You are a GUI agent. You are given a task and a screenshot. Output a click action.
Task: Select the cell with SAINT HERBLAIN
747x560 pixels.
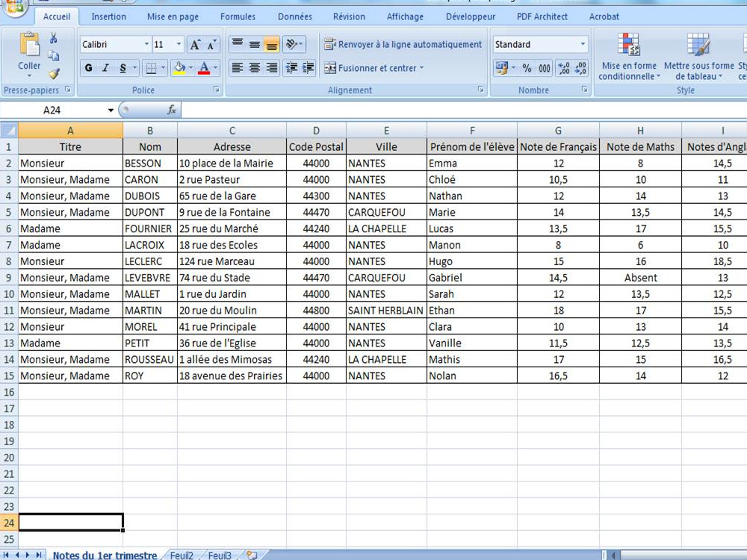pos(386,311)
